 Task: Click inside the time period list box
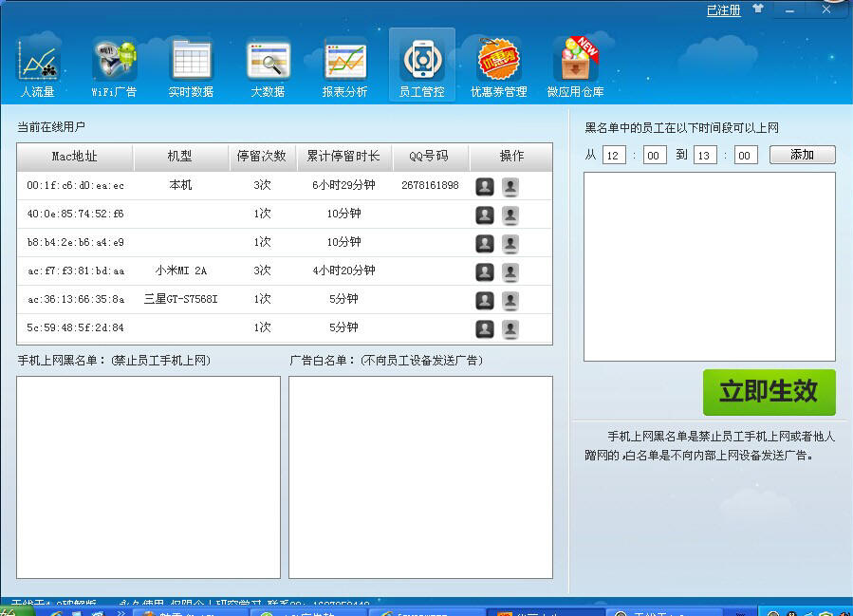click(710, 267)
